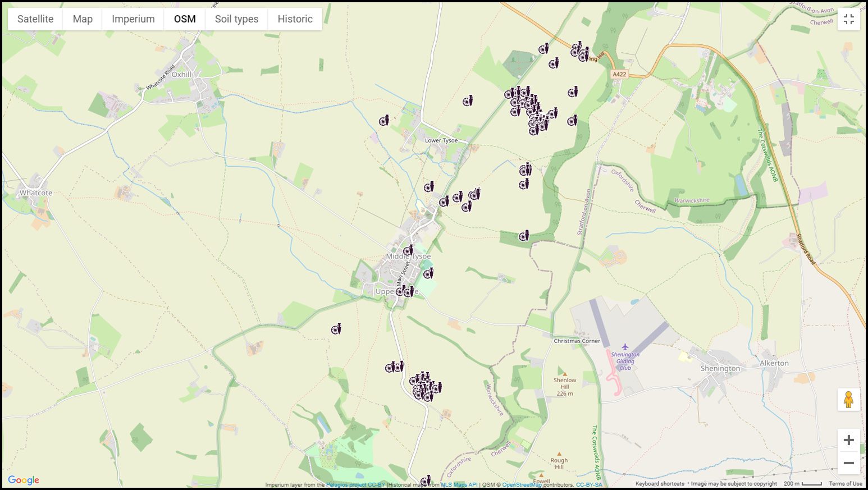This screenshot has height=490, width=868.
Task: Switch to the Satellite basemap tab
Action: (35, 19)
